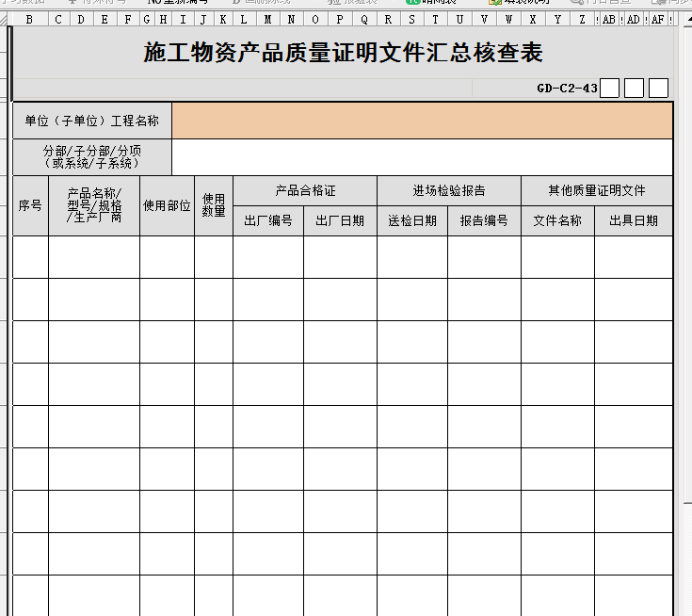Click the 使用部位 header cell
692x616 pixels.
pyautogui.click(x=167, y=205)
